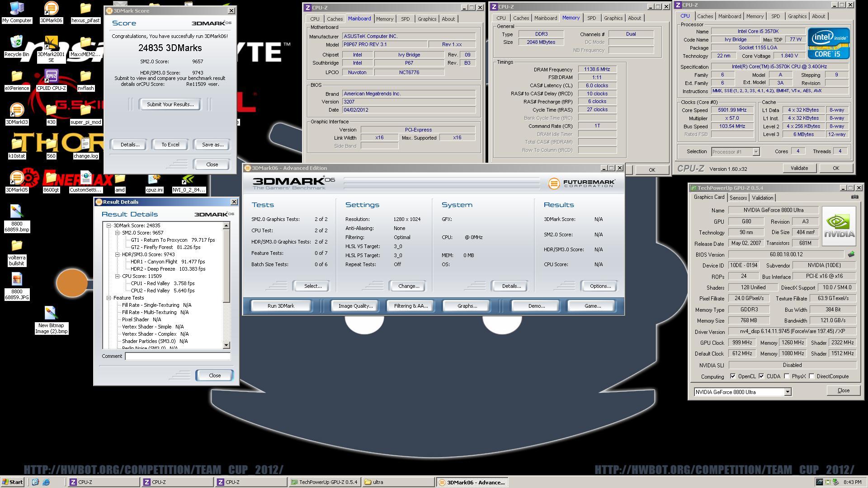This screenshot has width=868, height=488.
Task: Open SPD tab in CPU-Z Memory window
Action: click(591, 18)
